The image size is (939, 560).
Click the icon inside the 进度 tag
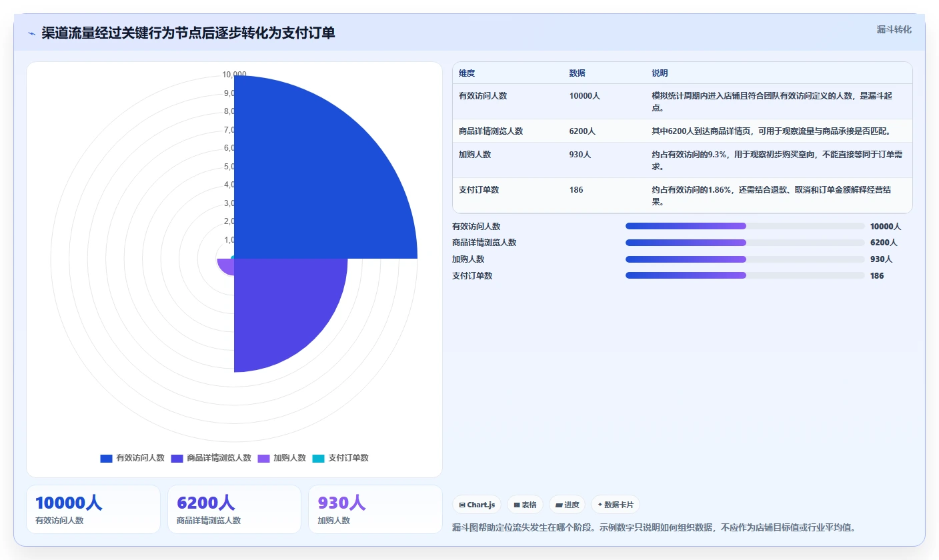point(559,505)
